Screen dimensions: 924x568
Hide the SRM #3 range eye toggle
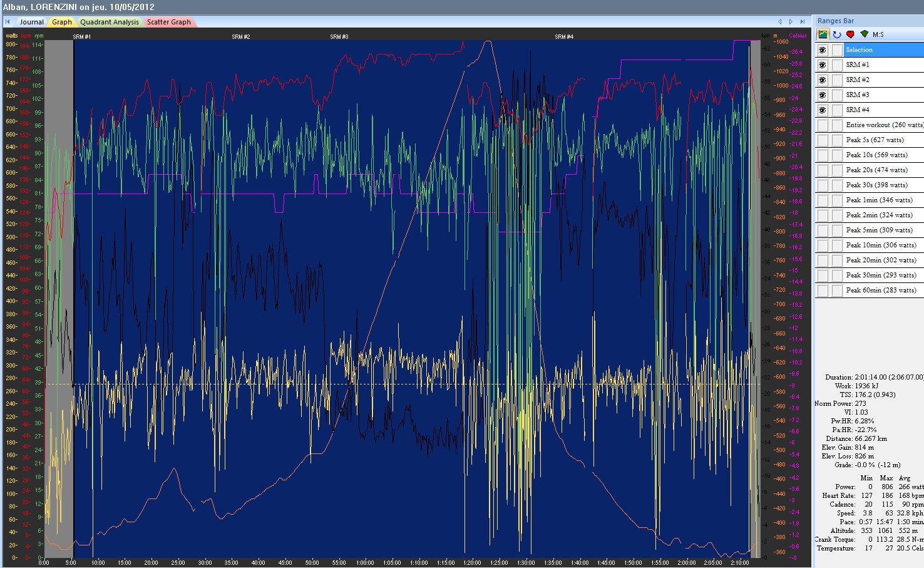[823, 95]
